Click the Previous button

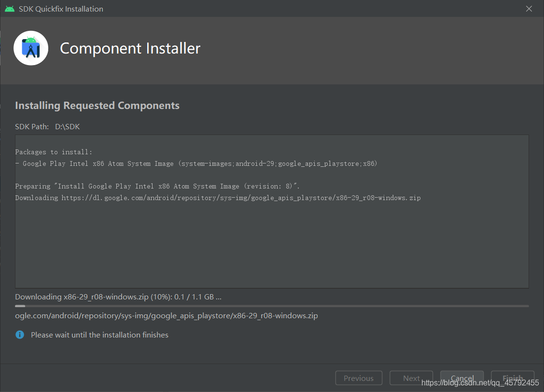click(x=359, y=378)
